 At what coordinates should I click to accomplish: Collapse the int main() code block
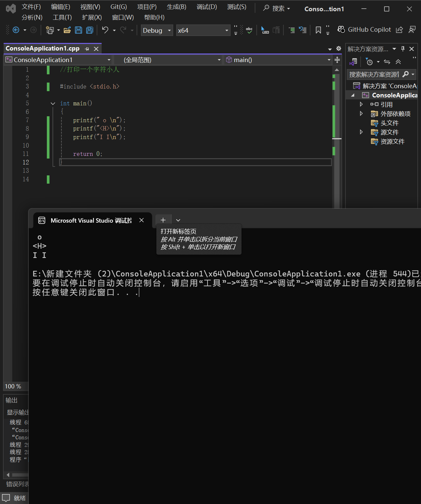click(x=53, y=103)
